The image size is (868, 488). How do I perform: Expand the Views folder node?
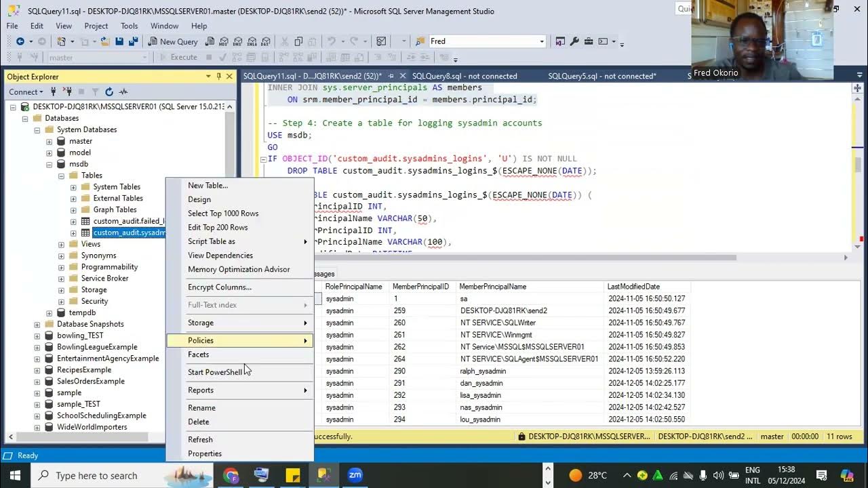pyautogui.click(x=61, y=244)
